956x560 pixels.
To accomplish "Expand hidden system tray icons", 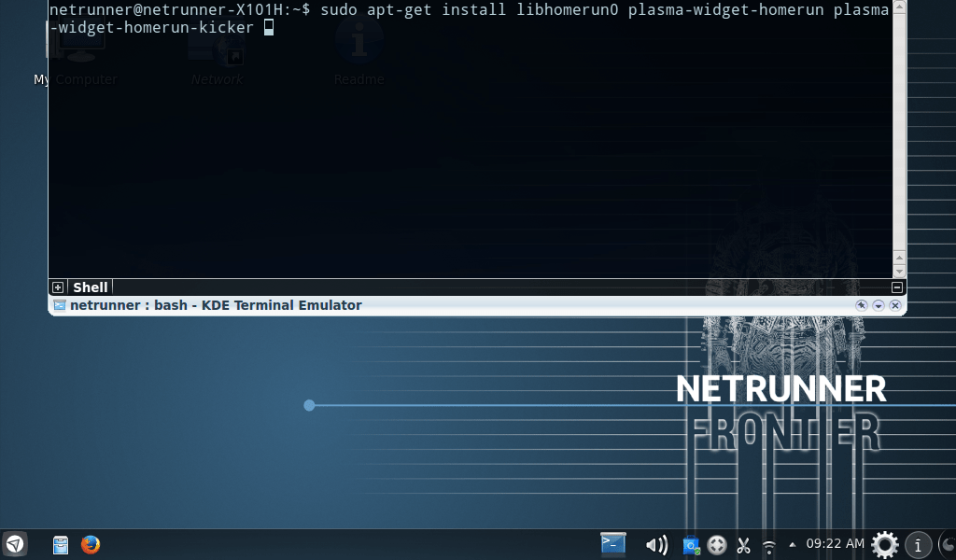I will pyautogui.click(x=792, y=545).
